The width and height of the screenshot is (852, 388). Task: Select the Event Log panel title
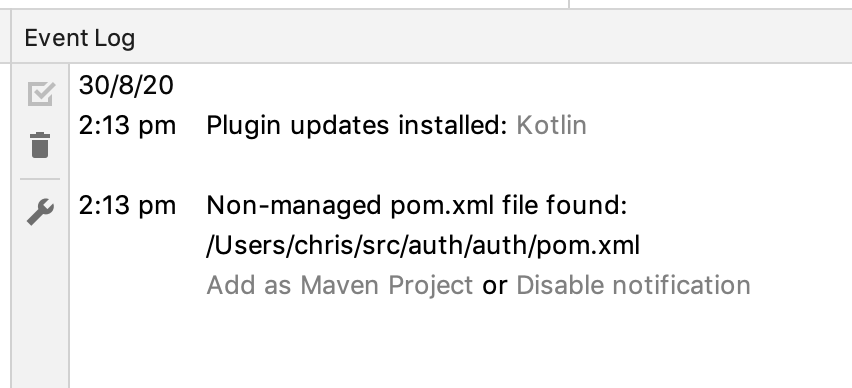[x=80, y=38]
